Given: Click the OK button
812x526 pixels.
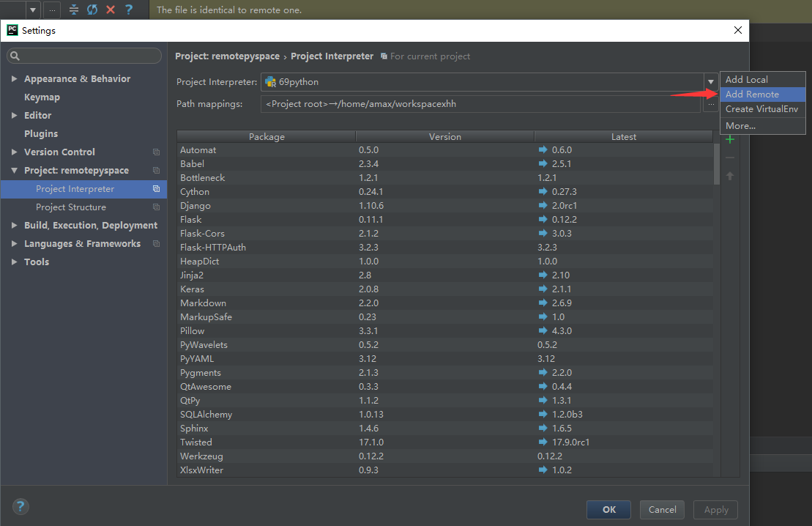Looking at the screenshot, I should click(608, 509).
